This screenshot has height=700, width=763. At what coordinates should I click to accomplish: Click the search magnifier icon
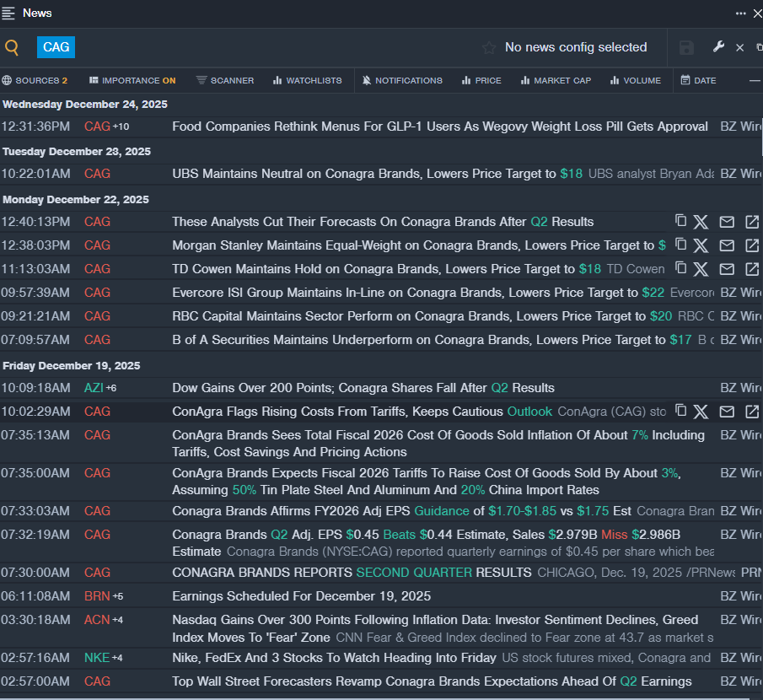point(12,47)
